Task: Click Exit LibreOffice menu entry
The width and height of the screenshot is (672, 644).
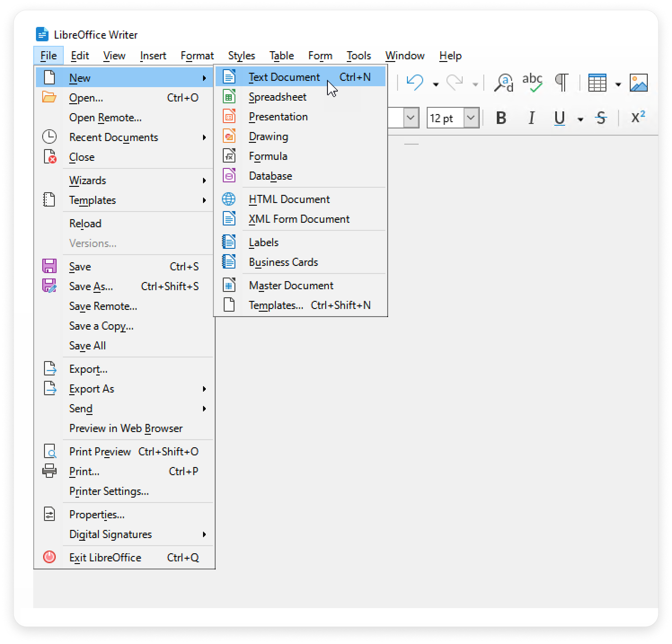Action: tap(105, 558)
